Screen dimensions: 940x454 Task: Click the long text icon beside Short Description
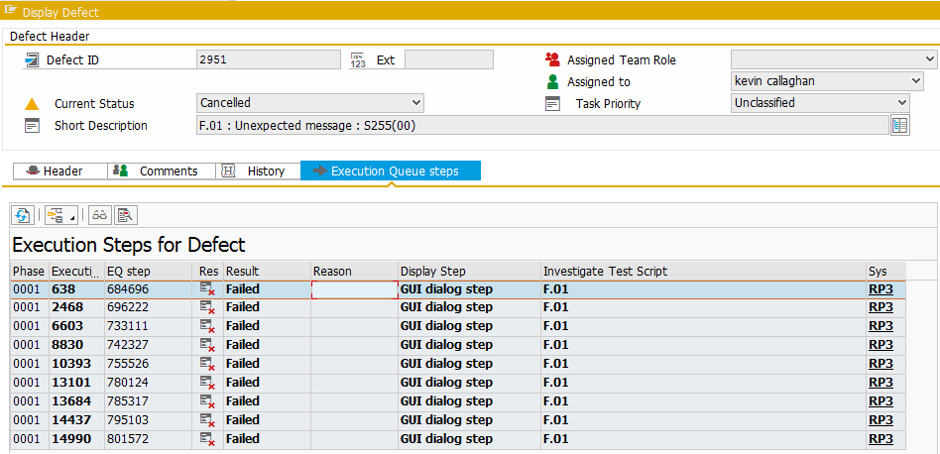(899, 125)
